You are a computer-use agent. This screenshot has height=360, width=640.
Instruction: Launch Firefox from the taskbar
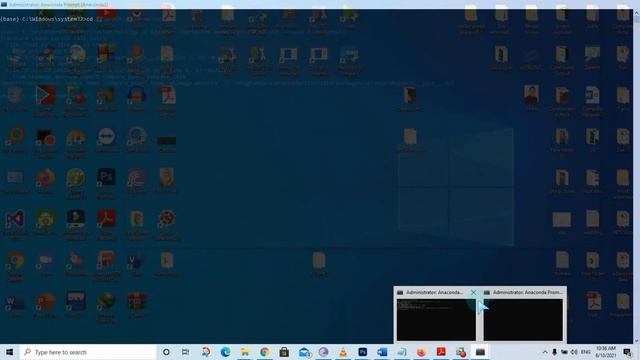[421, 352]
